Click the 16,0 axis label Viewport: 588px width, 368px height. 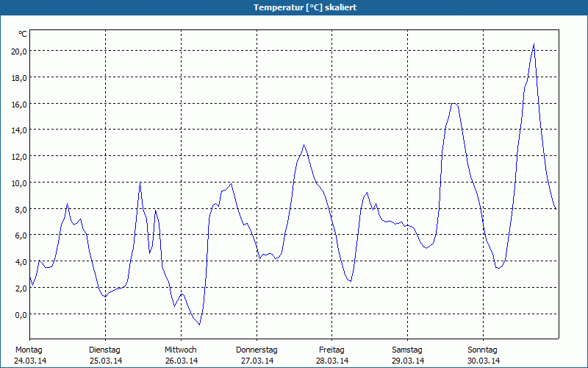pyautogui.click(x=18, y=104)
